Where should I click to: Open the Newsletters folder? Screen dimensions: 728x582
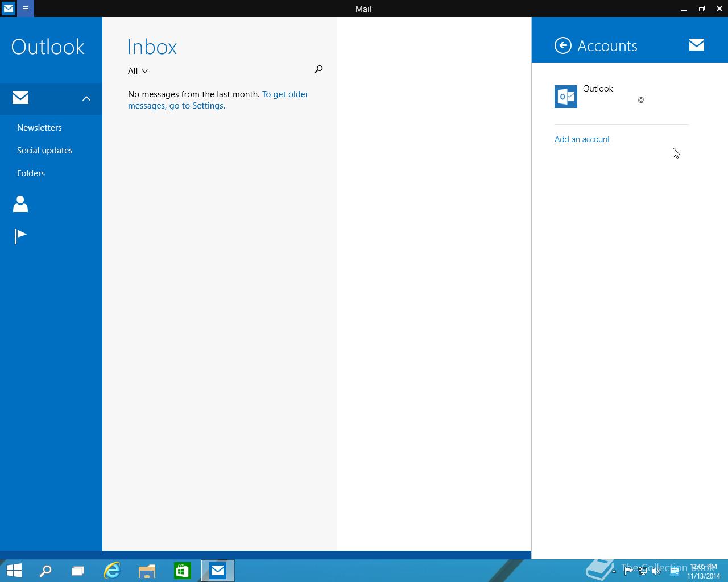click(39, 128)
